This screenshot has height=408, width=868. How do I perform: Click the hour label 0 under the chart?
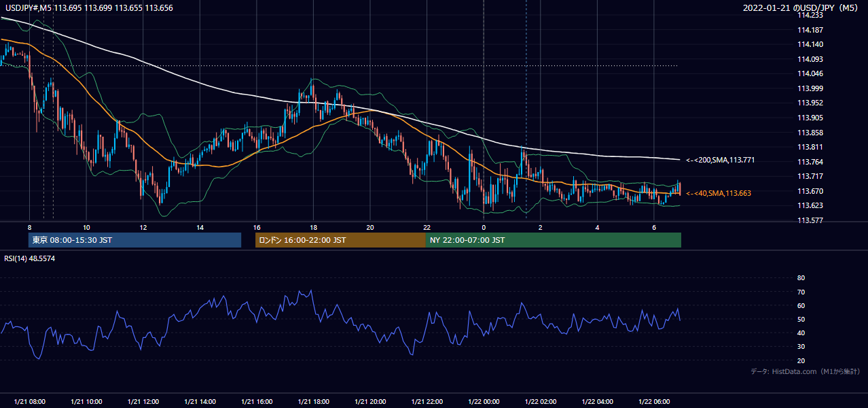point(484,227)
